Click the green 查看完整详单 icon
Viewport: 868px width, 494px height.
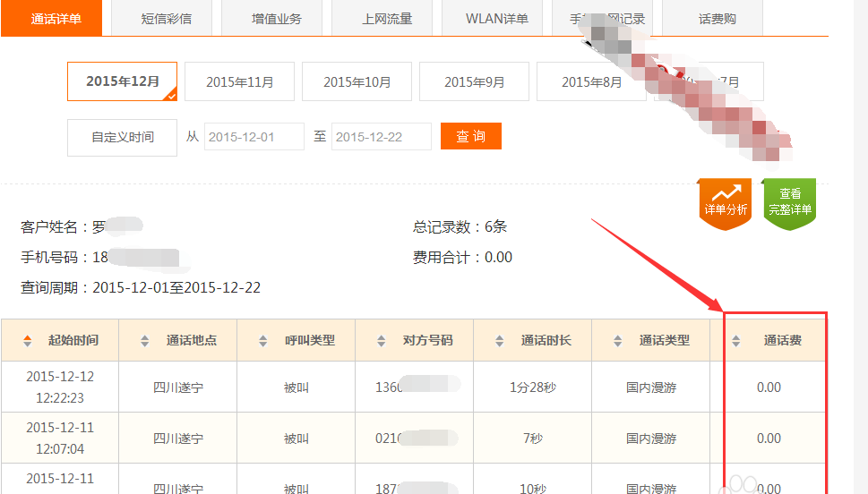click(789, 202)
